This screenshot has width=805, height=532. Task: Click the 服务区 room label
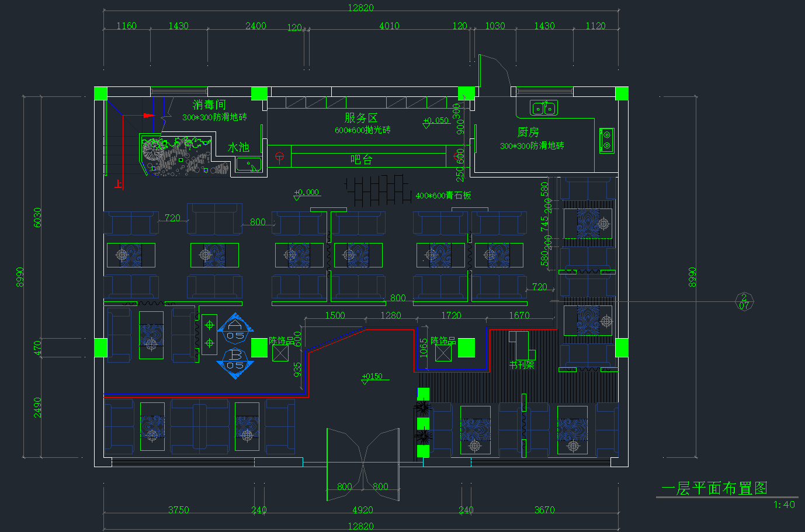pyautogui.click(x=361, y=118)
